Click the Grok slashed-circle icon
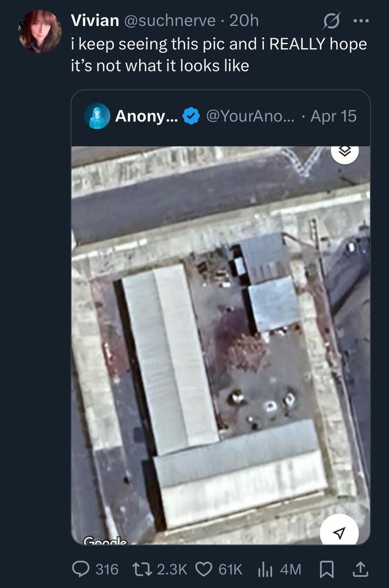The height and width of the screenshot is (588, 389). 331,21
